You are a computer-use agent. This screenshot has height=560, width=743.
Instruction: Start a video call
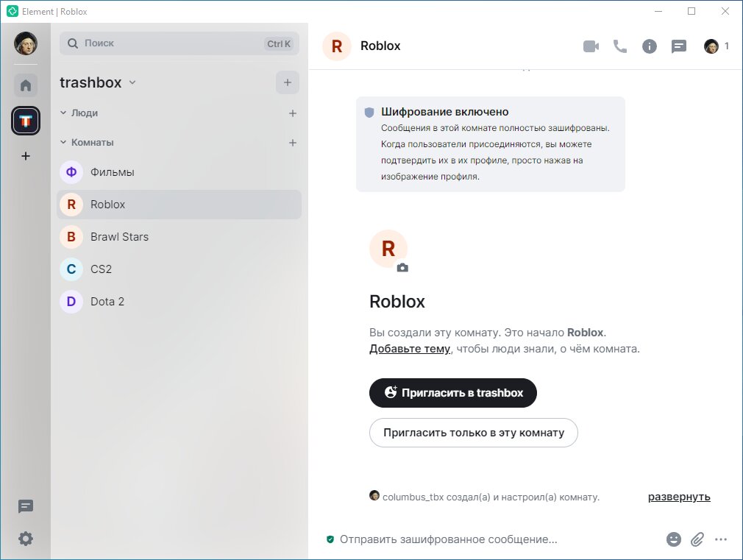[591, 46]
